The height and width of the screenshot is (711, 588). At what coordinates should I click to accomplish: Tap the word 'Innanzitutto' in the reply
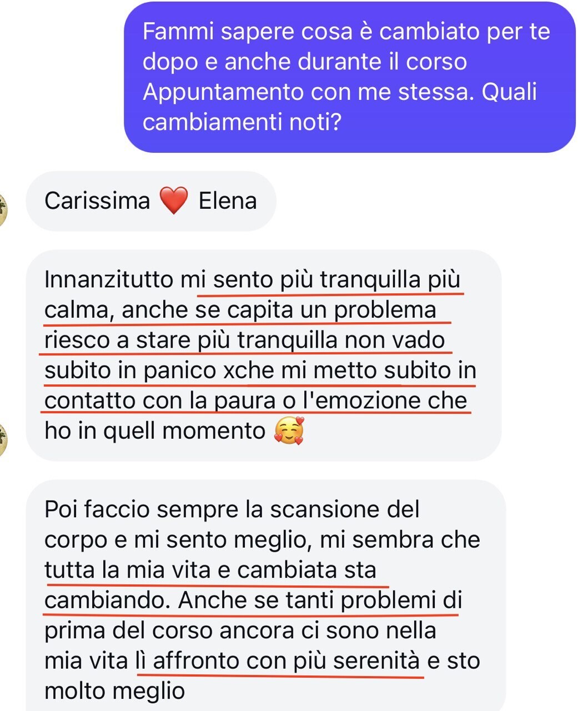[x=109, y=279]
